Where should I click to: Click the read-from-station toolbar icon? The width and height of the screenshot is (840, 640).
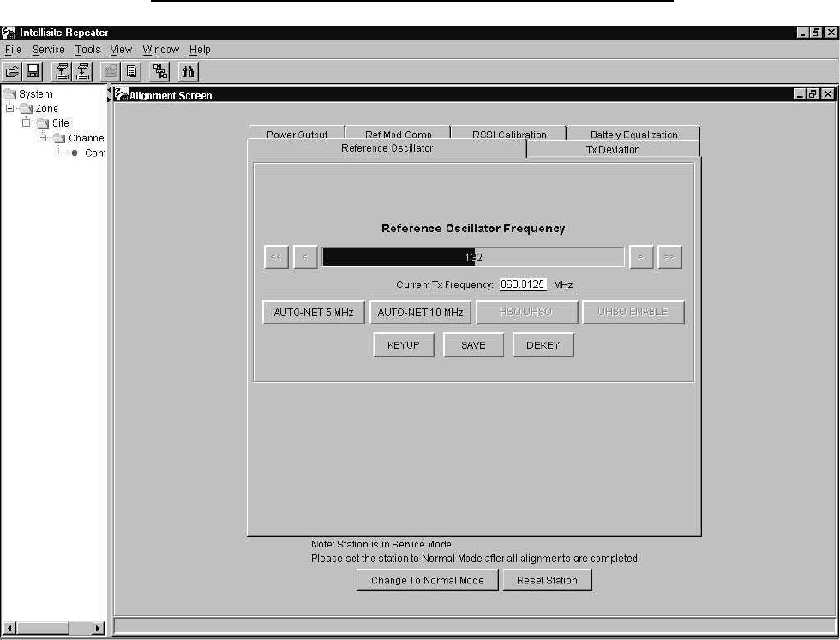[x=63, y=71]
